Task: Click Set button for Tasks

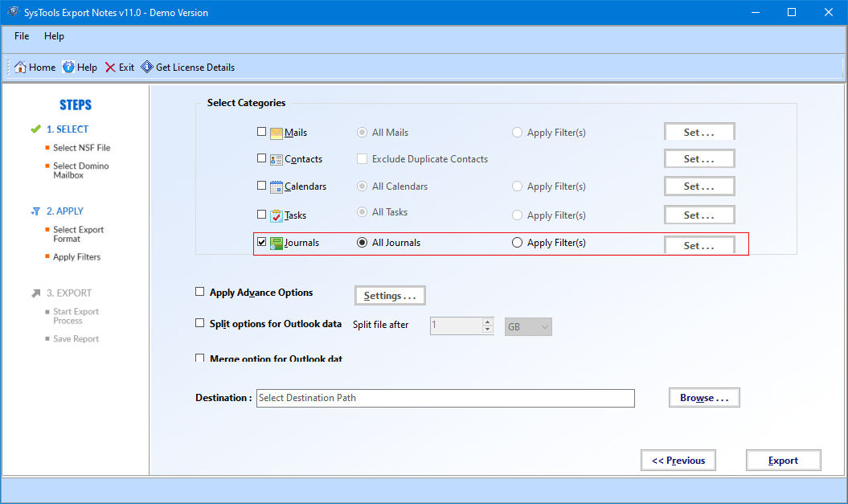Action: [699, 215]
